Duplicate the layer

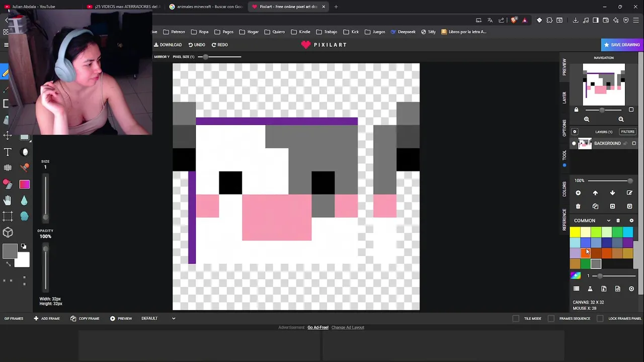(595, 206)
